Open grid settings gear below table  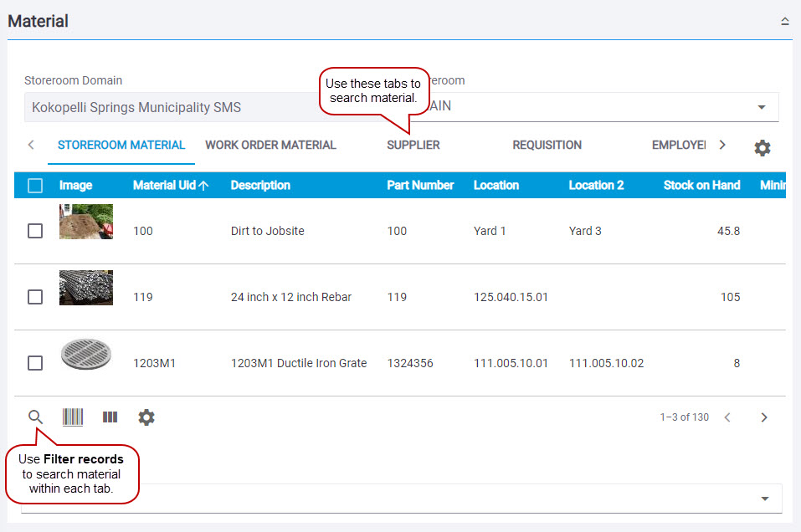(x=146, y=417)
